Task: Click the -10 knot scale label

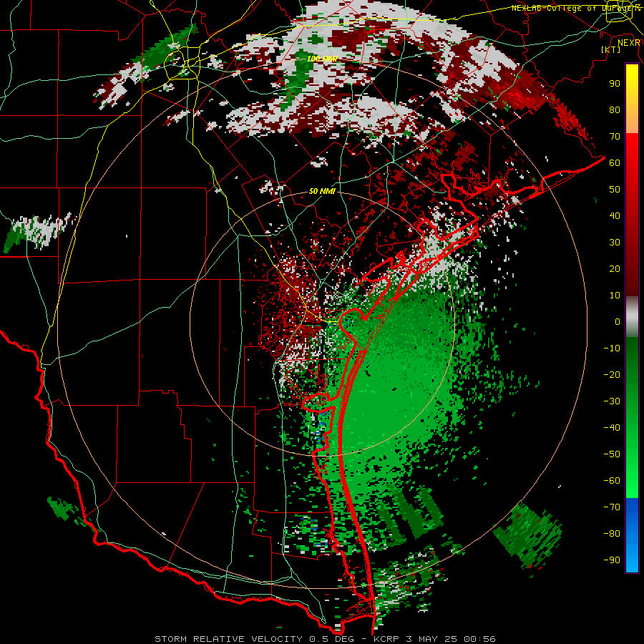Action: [612, 348]
